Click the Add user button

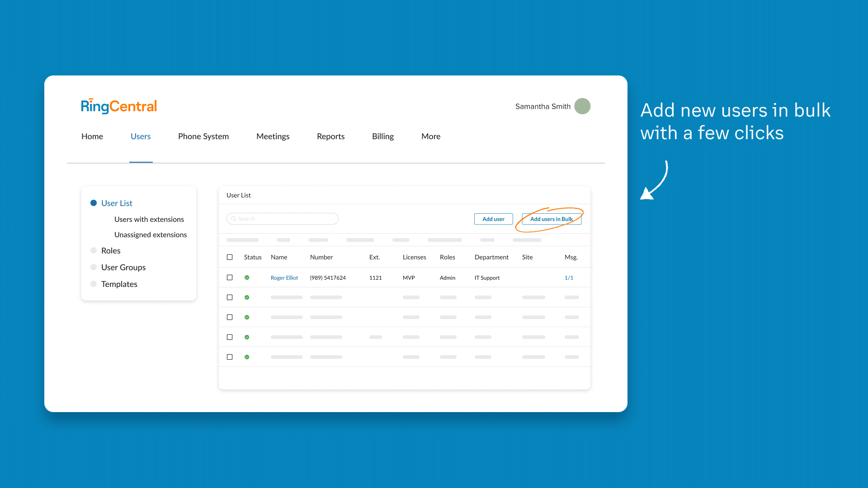[x=493, y=219]
